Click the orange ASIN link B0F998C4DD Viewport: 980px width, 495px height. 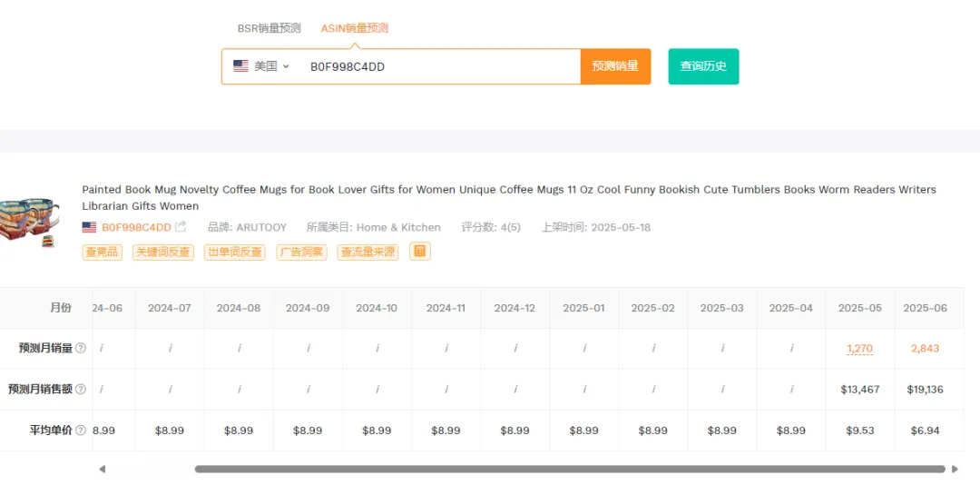[x=136, y=227]
